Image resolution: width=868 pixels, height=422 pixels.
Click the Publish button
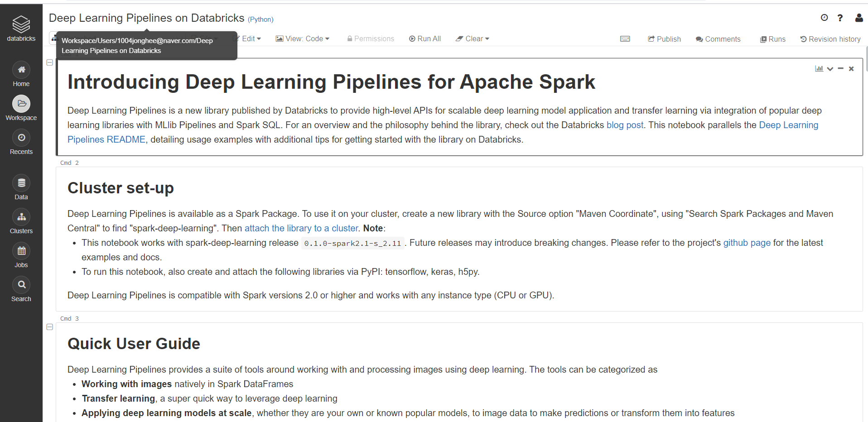pyautogui.click(x=664, y=39)
